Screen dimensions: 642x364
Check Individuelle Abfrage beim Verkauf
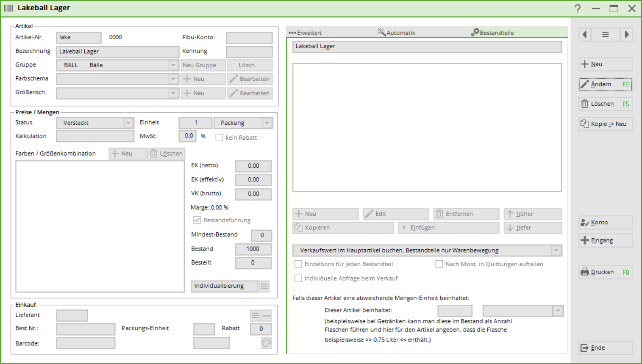[298, 279]
